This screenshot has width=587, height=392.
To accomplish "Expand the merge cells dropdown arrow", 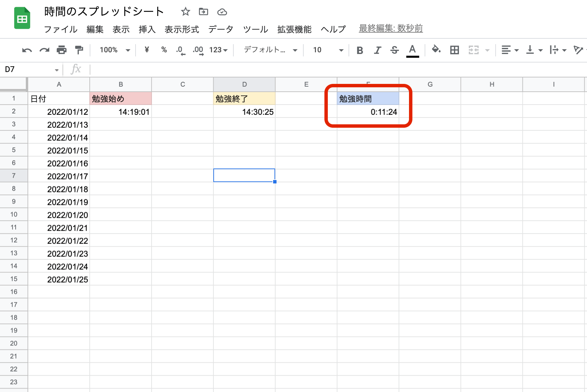I will (487, 50).
